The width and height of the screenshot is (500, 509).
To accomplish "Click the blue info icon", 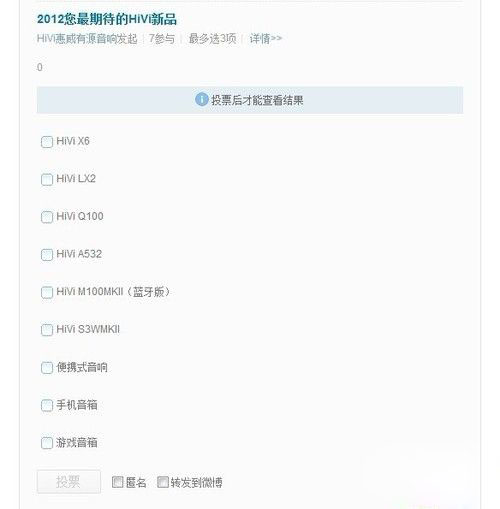I will pyautogui.click(x=202, y=100).
